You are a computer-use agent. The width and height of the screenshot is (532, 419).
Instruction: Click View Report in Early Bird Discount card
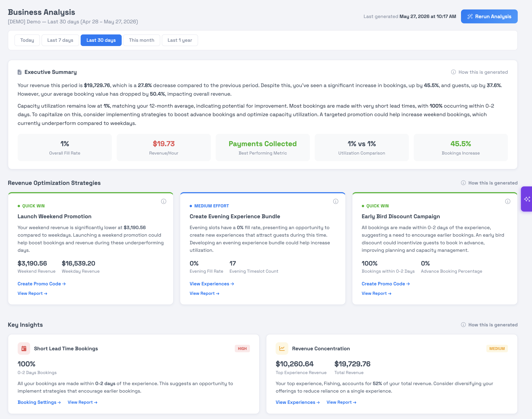tap(376, 293)
